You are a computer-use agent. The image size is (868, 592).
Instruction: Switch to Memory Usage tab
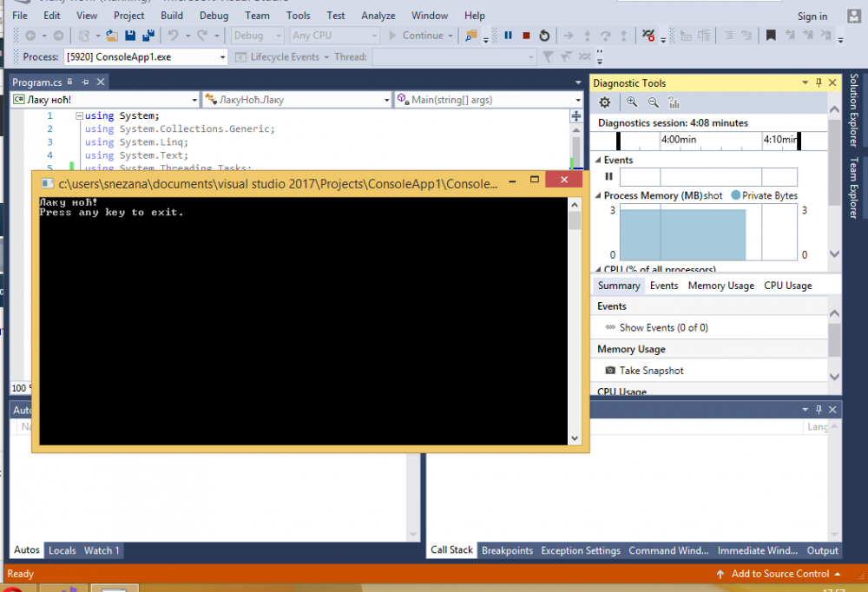point(720,286)
